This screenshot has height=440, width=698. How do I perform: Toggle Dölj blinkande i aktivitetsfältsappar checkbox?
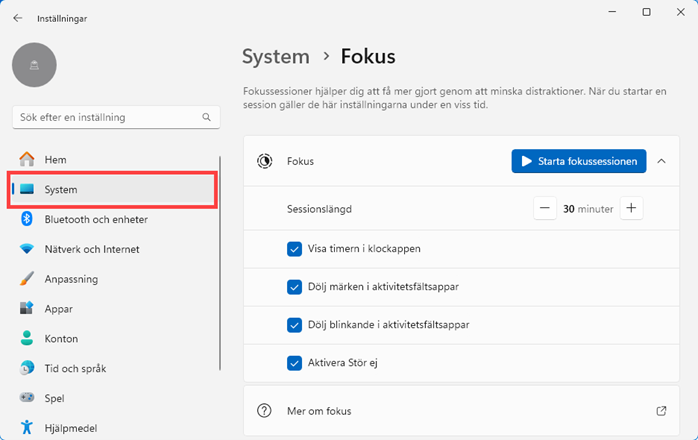click(x=294, y=325)
